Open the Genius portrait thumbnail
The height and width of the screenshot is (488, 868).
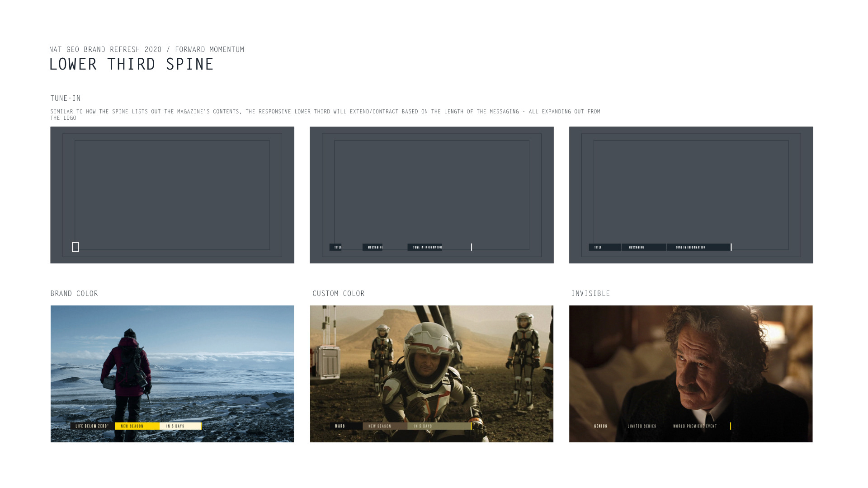[690, 361]
